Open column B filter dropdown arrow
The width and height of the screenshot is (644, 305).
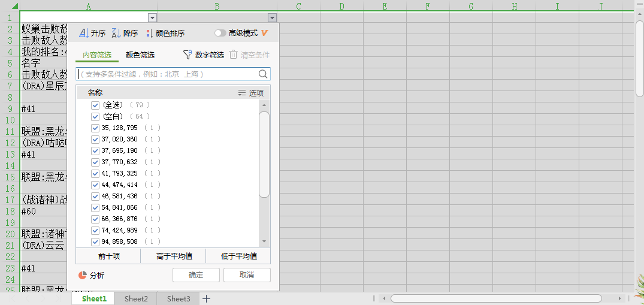(273, 18)
